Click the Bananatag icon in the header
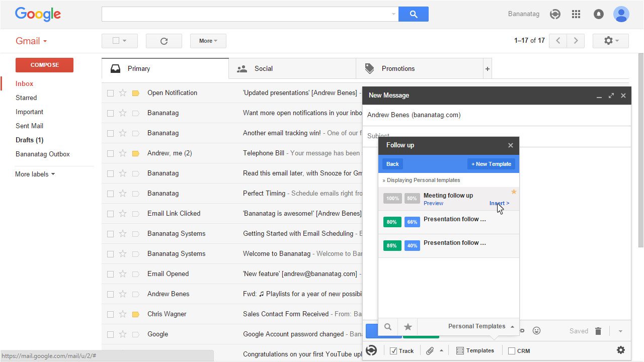644x362 pixels. click(555, 14)
